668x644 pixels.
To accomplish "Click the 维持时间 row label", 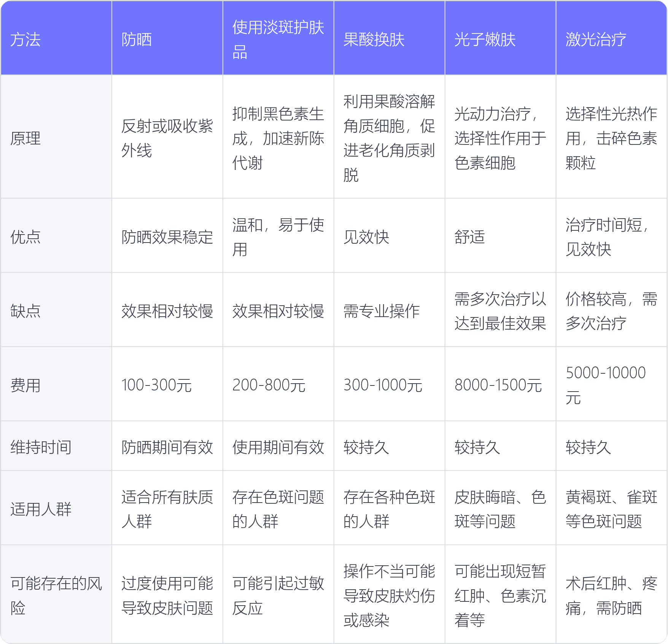I will [x=41, y=447].
